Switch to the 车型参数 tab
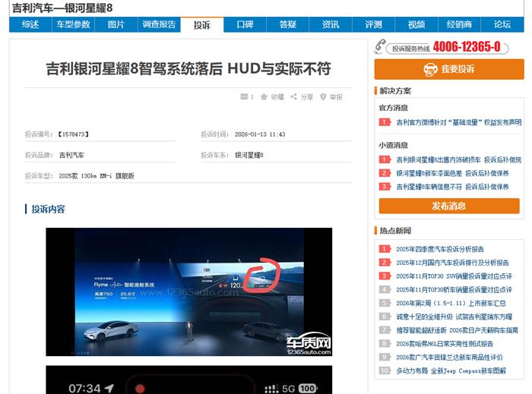 click(73, 24)
